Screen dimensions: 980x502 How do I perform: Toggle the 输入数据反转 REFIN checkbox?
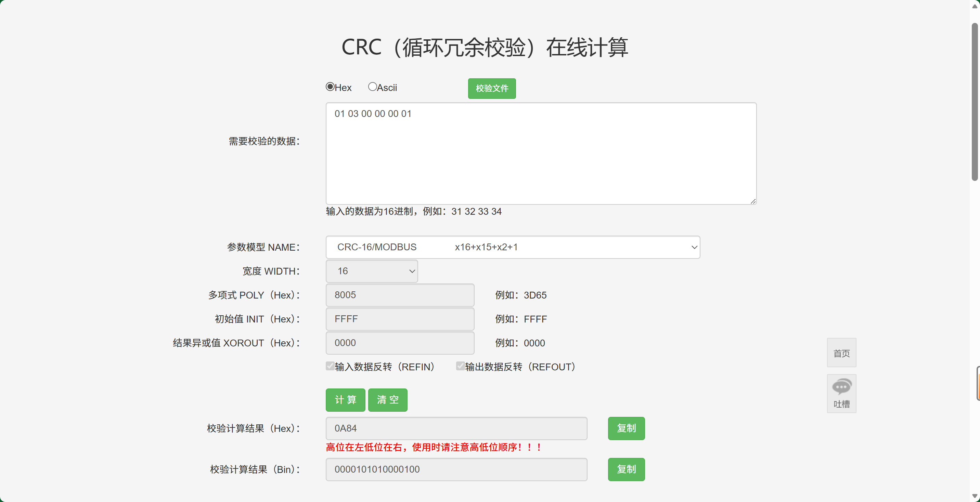330,366
